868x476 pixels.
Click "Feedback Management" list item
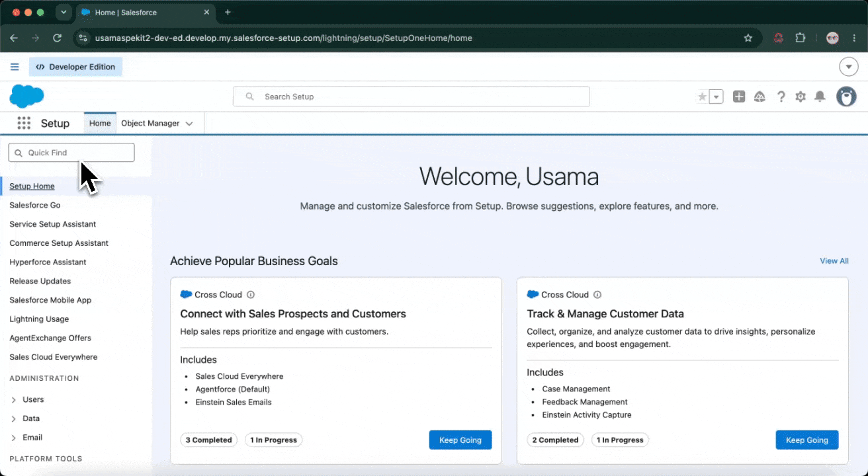click(585, 402)
